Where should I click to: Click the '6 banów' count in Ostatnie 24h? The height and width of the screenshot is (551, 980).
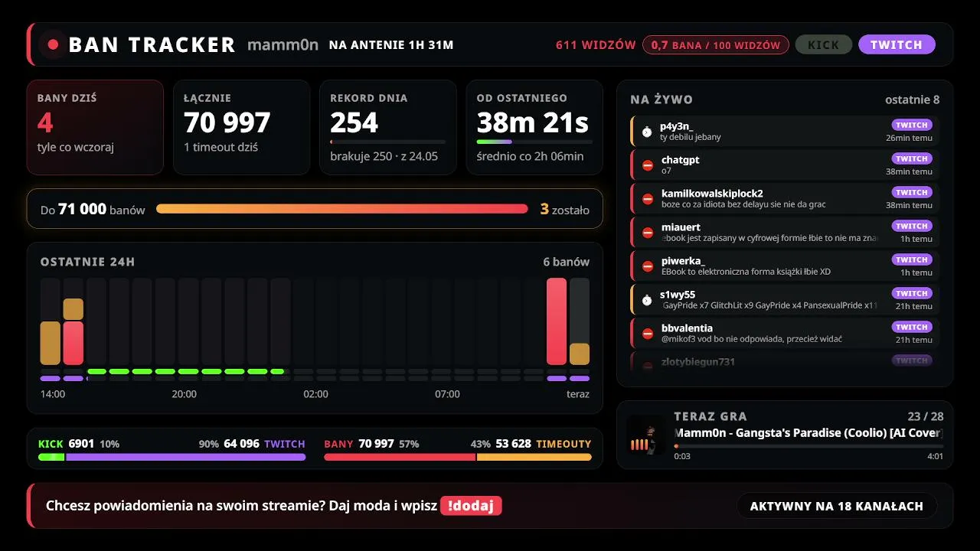tap(566, 262)
